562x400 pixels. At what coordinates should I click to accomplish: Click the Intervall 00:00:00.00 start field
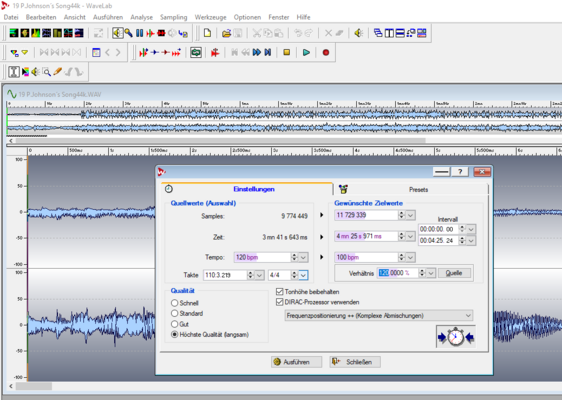click(x=438, y=229)
